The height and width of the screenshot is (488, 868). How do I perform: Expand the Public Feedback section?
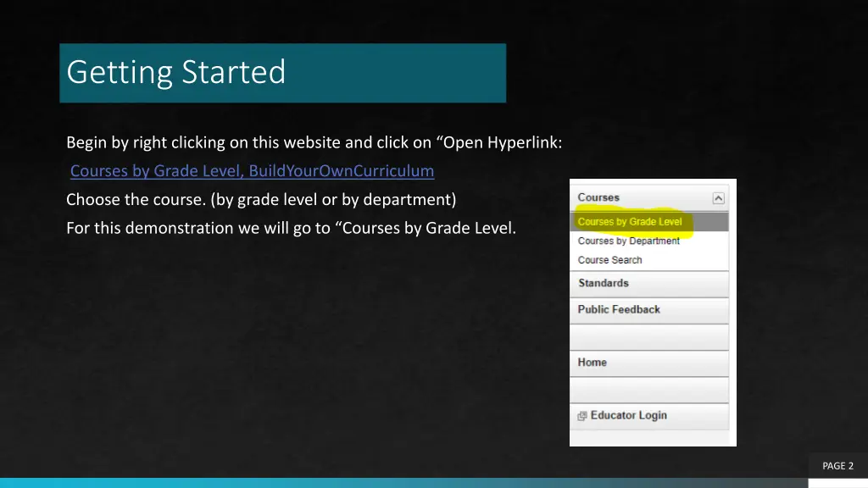(619, 310)
